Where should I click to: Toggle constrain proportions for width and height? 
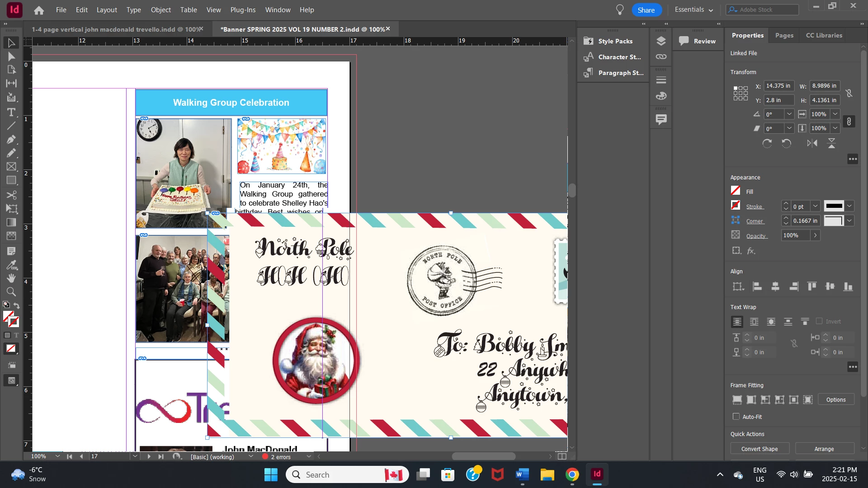849,93
